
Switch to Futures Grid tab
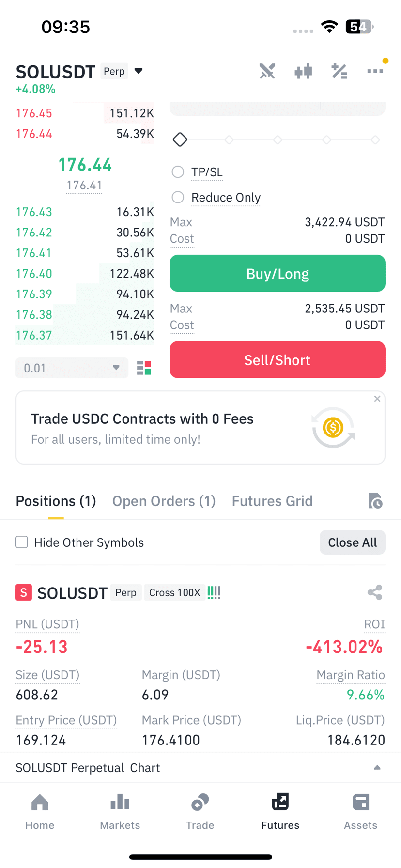(272, 501)
